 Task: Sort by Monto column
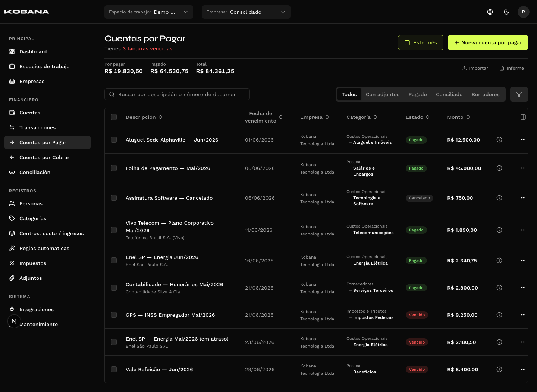pos(459,117)
